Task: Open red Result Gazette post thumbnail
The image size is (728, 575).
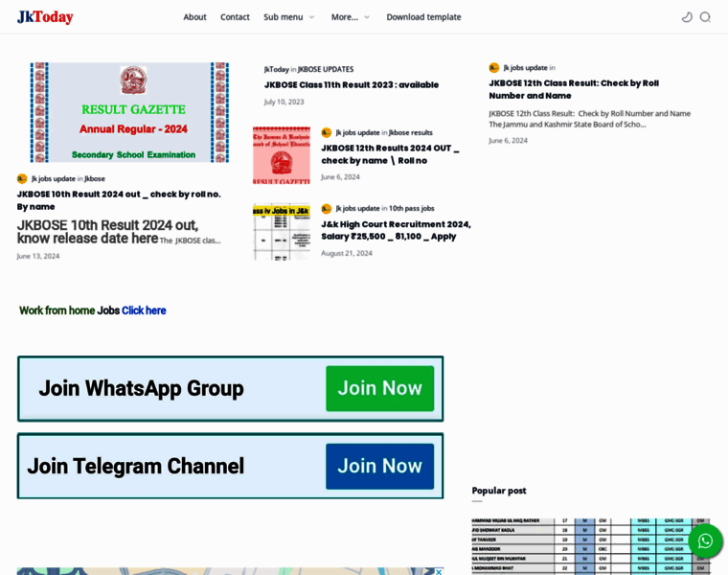Action: [x=282, y=155]
